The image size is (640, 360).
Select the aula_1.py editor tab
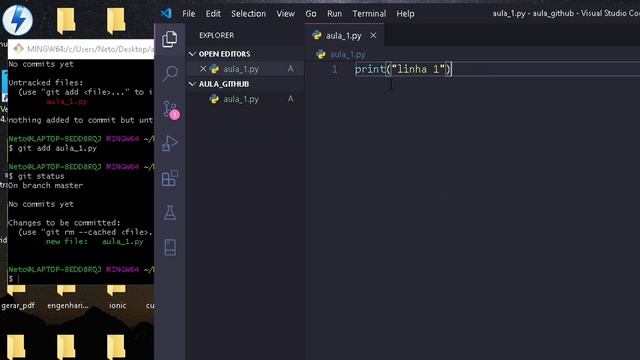pyautogui.click(x=344, y=36)
